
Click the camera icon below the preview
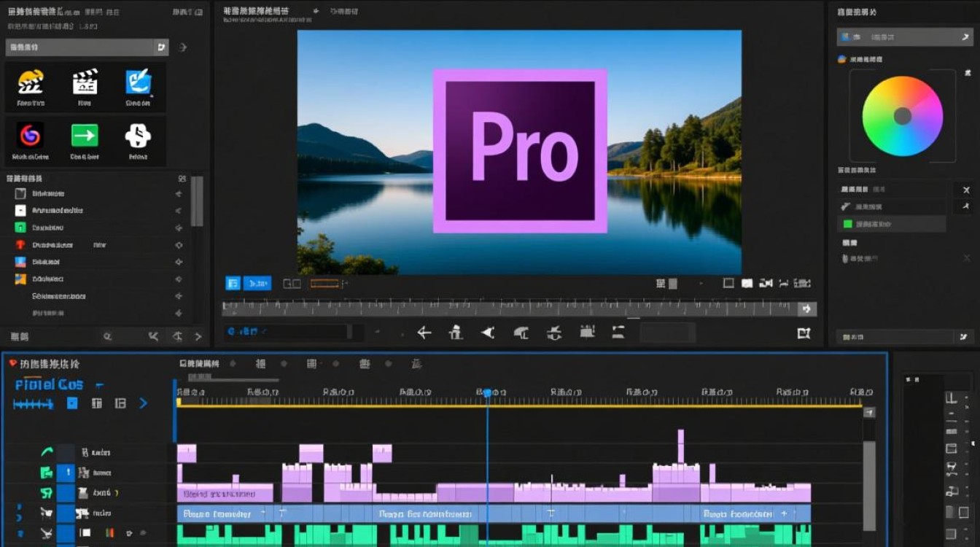point(766,284)
